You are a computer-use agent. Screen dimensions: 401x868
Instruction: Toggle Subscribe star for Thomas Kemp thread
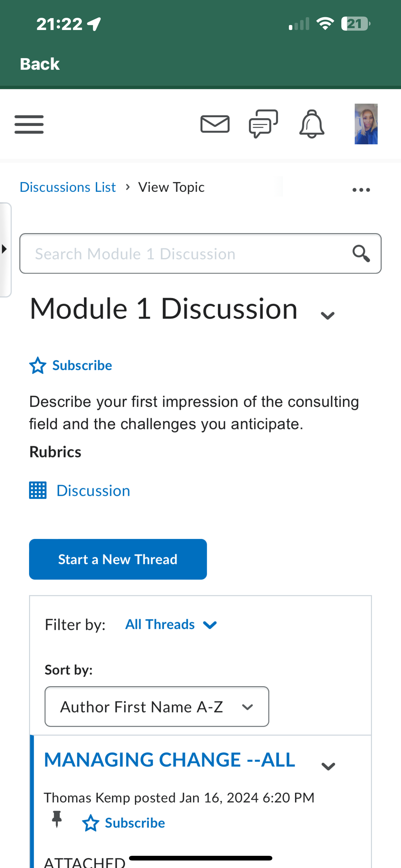[x=90, y=823]
